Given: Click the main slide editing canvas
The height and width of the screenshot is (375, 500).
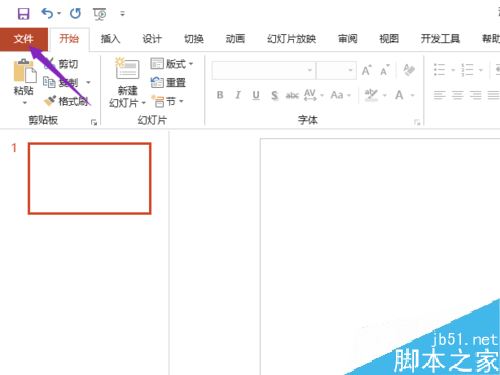Looking at the screenshot, I should pyautogui.click(x=380, y=256).
